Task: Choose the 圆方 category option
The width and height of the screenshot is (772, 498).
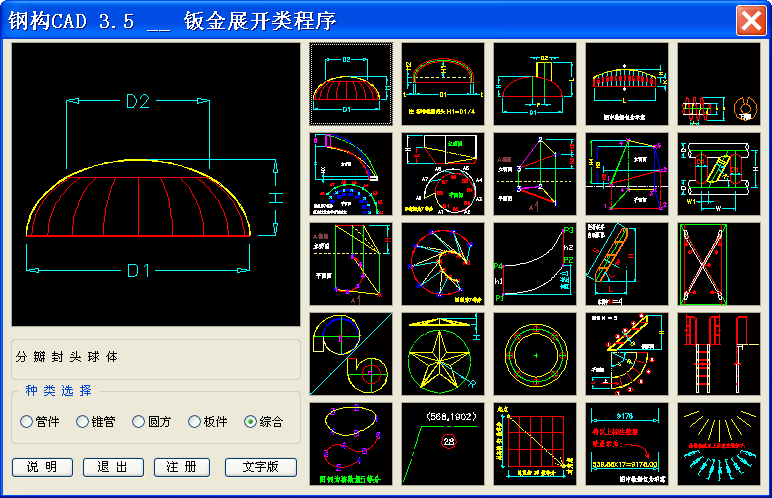Action: point(139,422)
